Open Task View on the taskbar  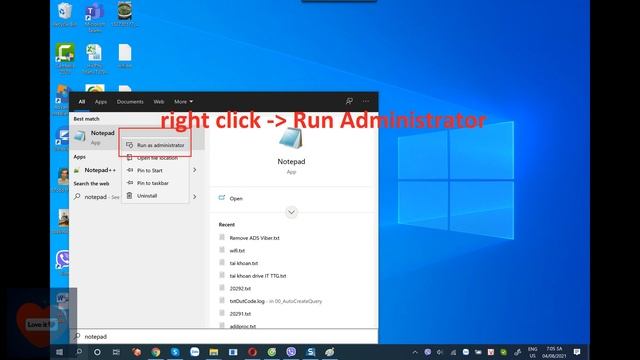click(116, 352)
